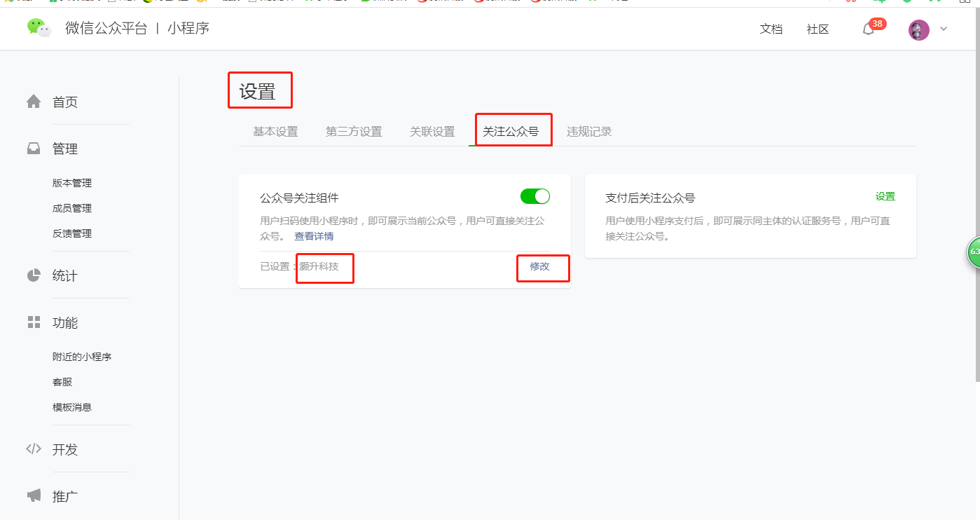Select the 违规记录 tab
Viewport: 980px width, 520px height.
pyautogui.click(x=589, y=132)
